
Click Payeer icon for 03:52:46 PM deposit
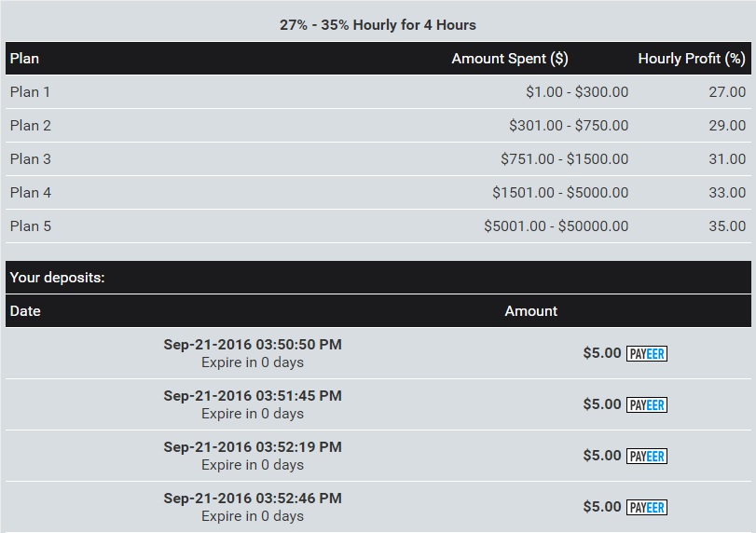click(x=646, y=508)
